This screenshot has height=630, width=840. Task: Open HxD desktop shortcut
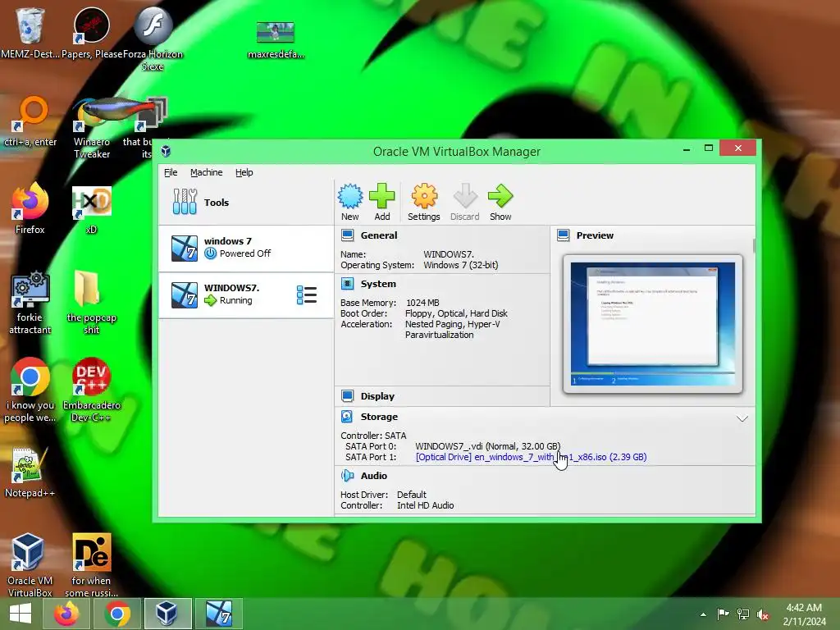(92, 210)
